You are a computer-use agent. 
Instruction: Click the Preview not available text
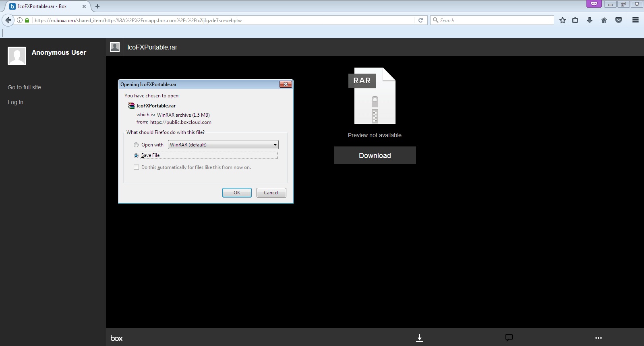(375, 135)
